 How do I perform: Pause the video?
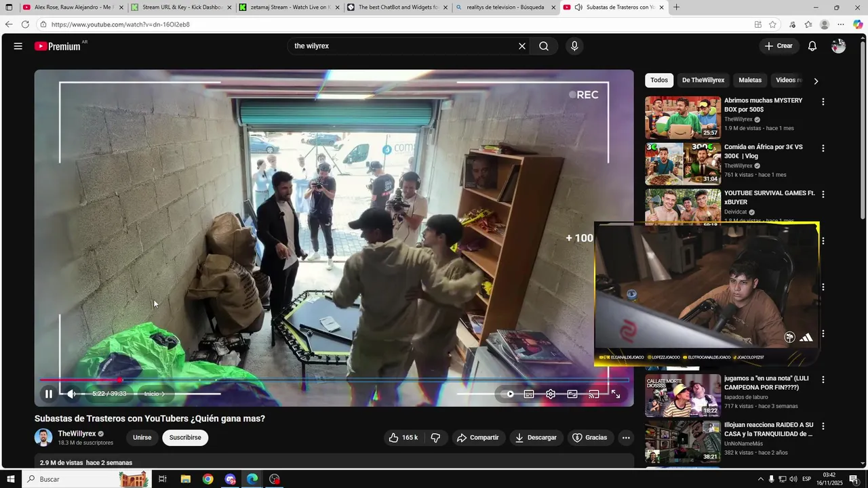49,394
